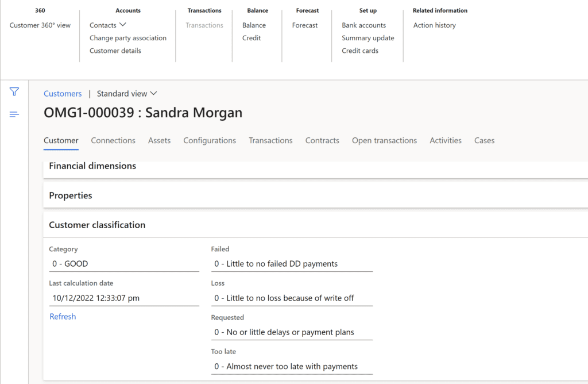Open the Credit action
The image size is (588, 384).
click(252, 38)
